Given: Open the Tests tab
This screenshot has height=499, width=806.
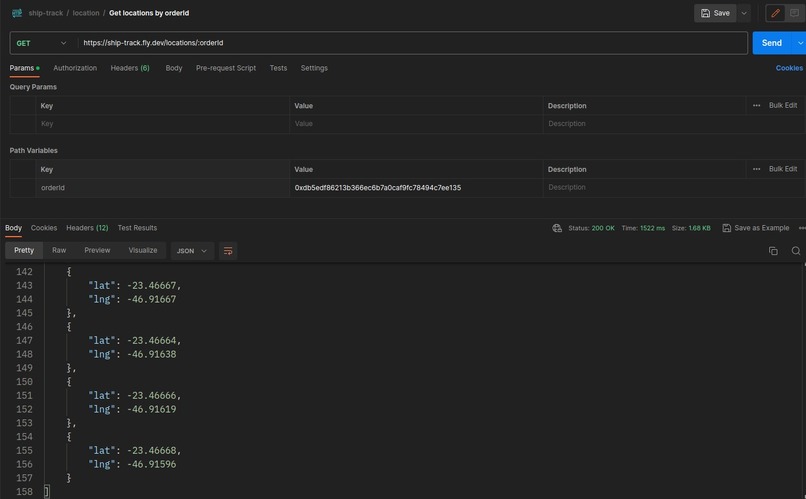Looking at the screenshot, I should click(x=278, y=68).
